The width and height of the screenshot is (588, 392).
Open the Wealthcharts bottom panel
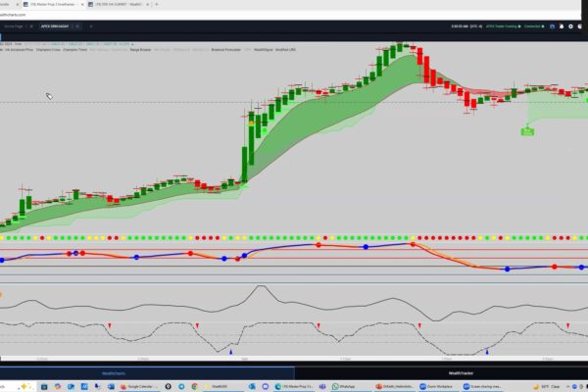pyautogui.click(x=115, y=372)
